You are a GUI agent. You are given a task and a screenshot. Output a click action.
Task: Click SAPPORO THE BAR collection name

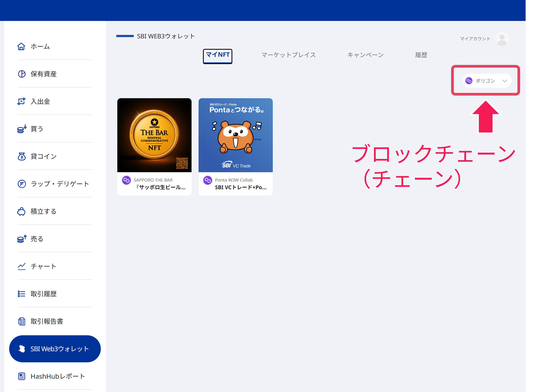coord(153,180)
